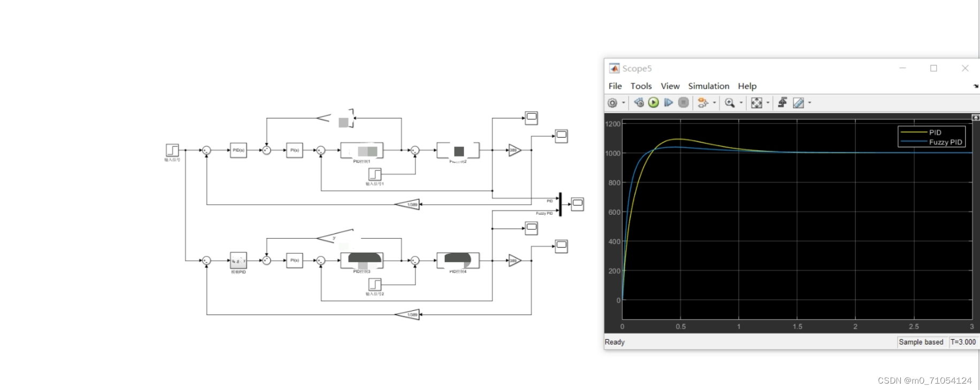Image resolution: width=980 pixels, height=390 pixels.
Task: Click the T=3.000 time status field
Action: (x=963, y=342)
